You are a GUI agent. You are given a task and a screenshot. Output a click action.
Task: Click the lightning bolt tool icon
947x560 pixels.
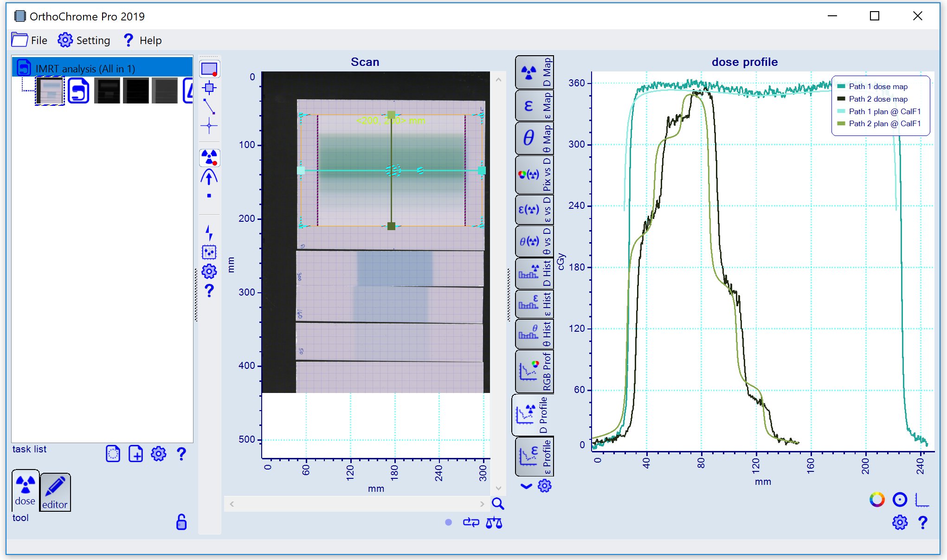[209, 232]
